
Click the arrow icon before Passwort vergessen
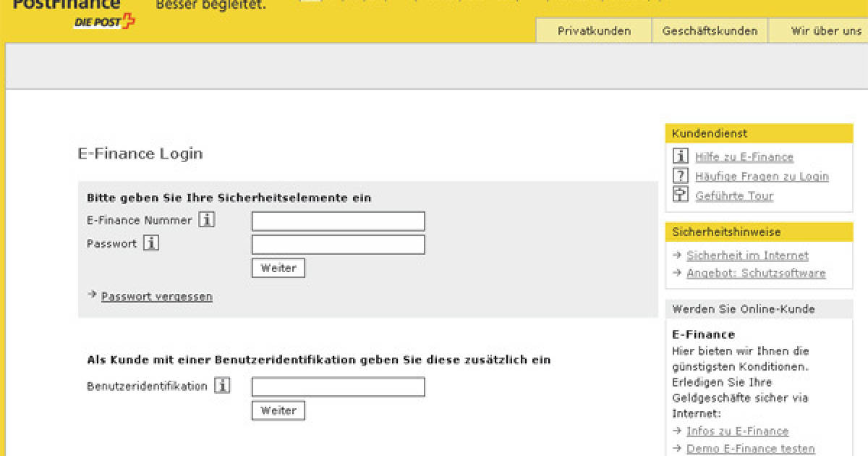tap(92, 295)
